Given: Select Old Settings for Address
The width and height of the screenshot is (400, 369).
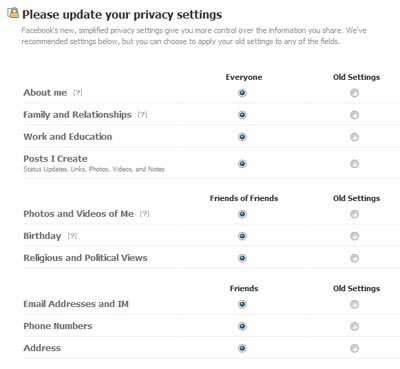Looking at the screenshot, I should [354, 348].
